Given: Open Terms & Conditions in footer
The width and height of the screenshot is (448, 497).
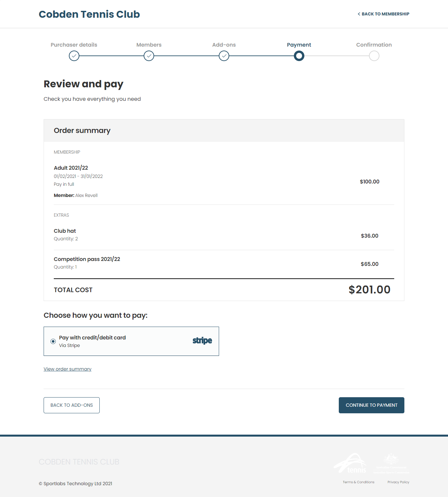Looking at the screenshot, I should [x=358, y=482].
